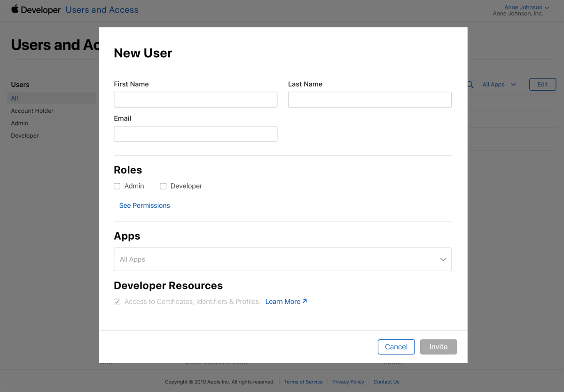Click the First Name input field
Image resolution: width=564 pixels, height=392 pixels.
click(x=196, y=100)
